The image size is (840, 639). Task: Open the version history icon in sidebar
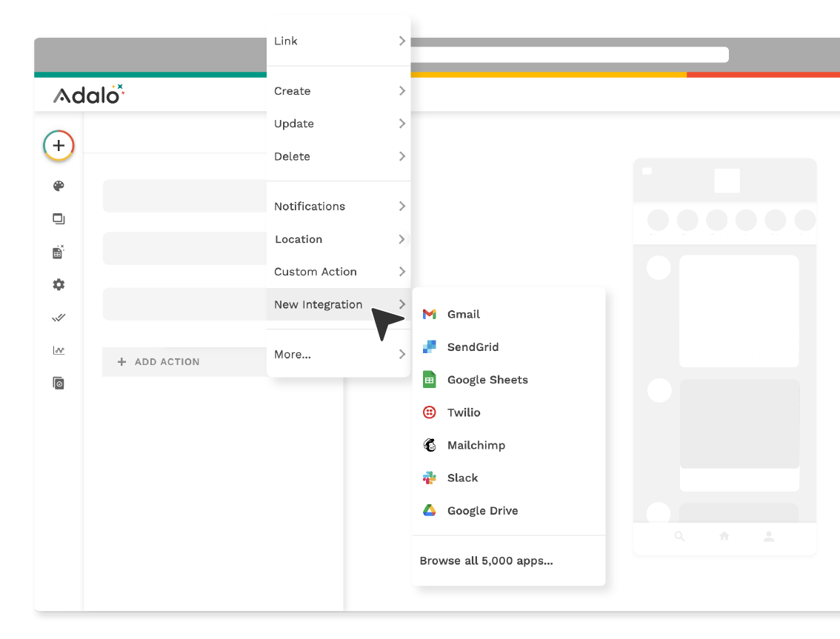point(59,383)
